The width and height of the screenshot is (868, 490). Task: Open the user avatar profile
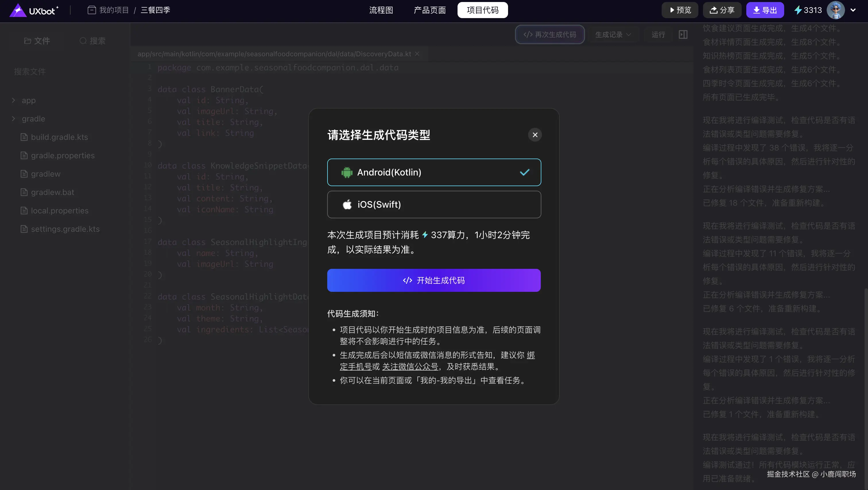[x=835, y=10]
